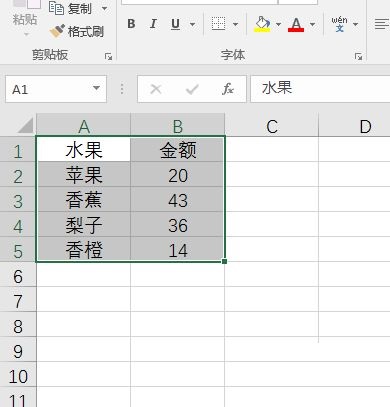The height and width of the screenshot is (407, 390).
Task: Click the Select All corner triangle
Action: [x=25, y=125]
